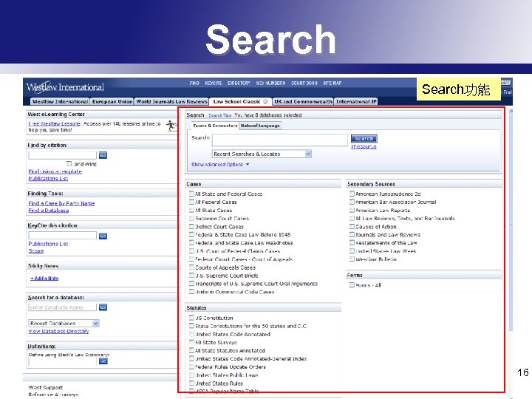Open KEY NUMBERS in top menu
This screenshot has width=532, height=399.
pyautogui.click(x=270, y=83)
